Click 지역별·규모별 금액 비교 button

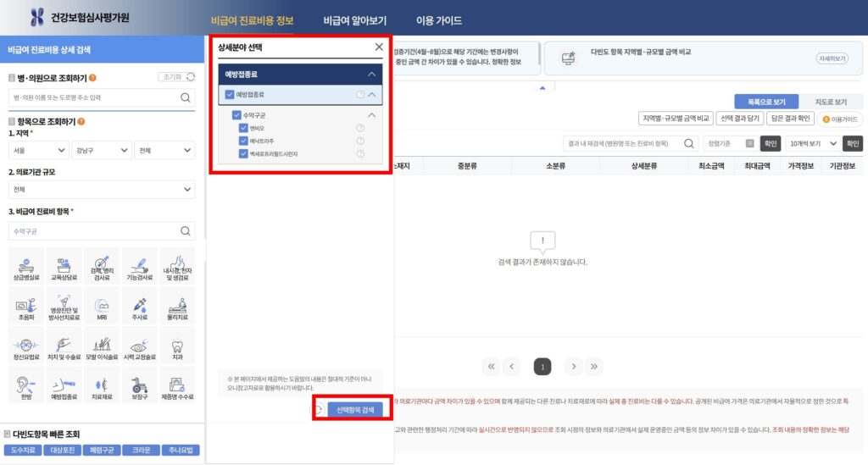676,119
